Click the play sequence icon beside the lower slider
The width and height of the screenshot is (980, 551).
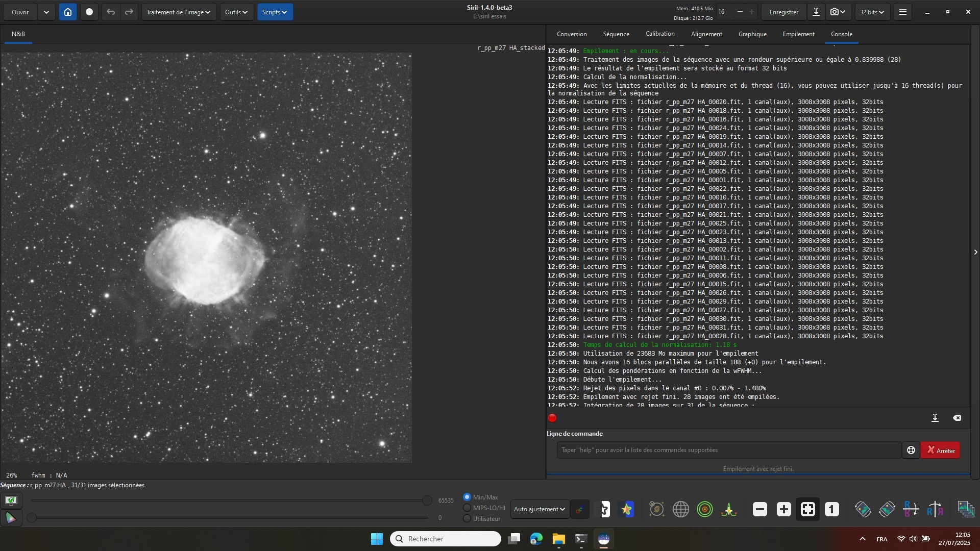pos(11,518)
